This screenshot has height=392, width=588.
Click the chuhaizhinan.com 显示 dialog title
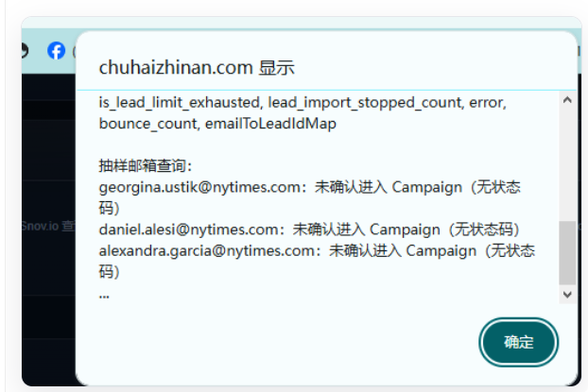tap(197, 68)
